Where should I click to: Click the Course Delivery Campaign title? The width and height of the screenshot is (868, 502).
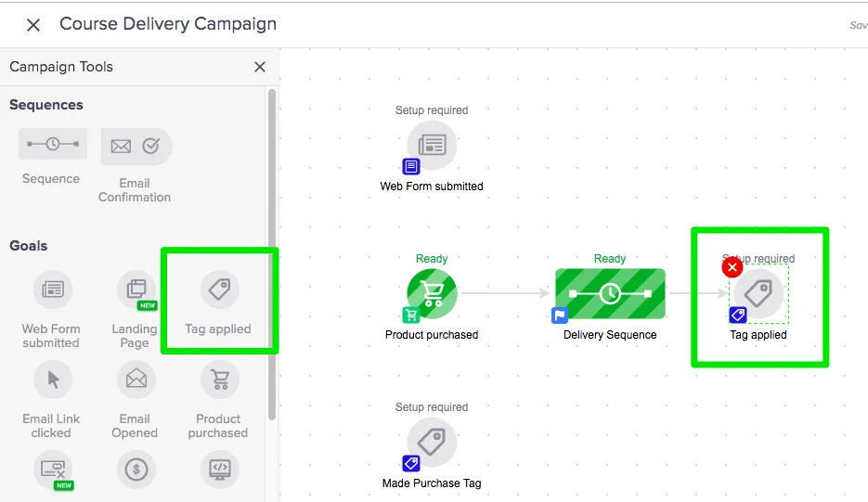168,24
